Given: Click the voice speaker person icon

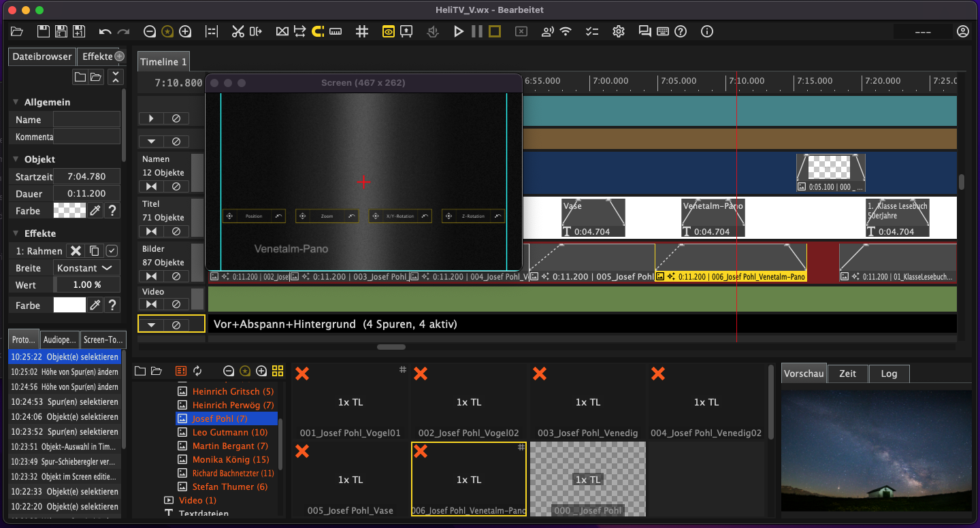Looking at the screenshot, I should 547,31.
